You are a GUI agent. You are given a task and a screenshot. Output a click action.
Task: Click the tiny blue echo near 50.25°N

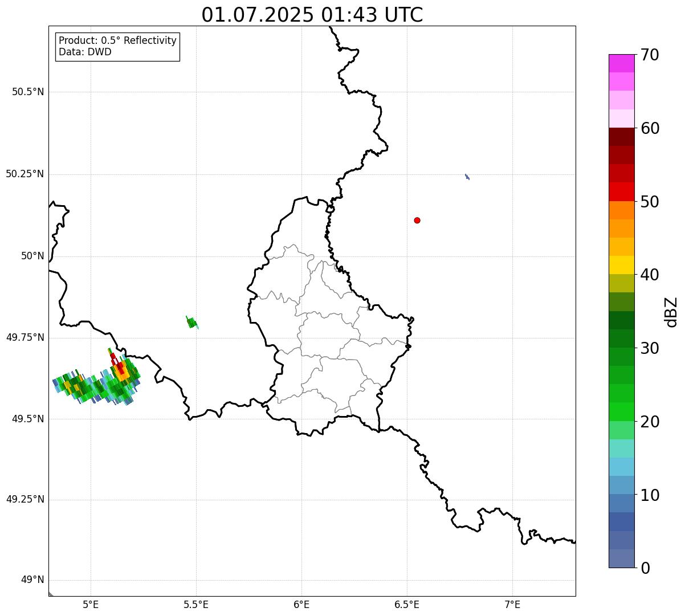467,177
